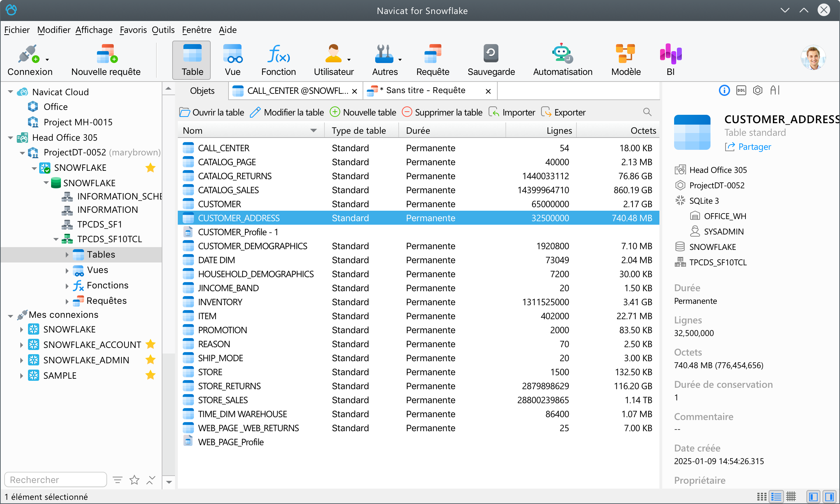
Task: Open the Modèle tool
Action: coord(626,60)
